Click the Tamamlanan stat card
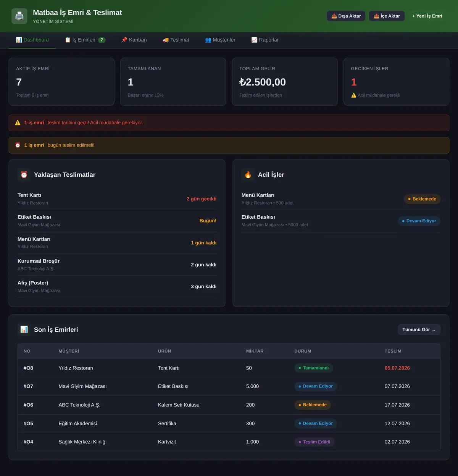Image resolution: width=458 pixels, height=476 pixels. tap(173, 82)
